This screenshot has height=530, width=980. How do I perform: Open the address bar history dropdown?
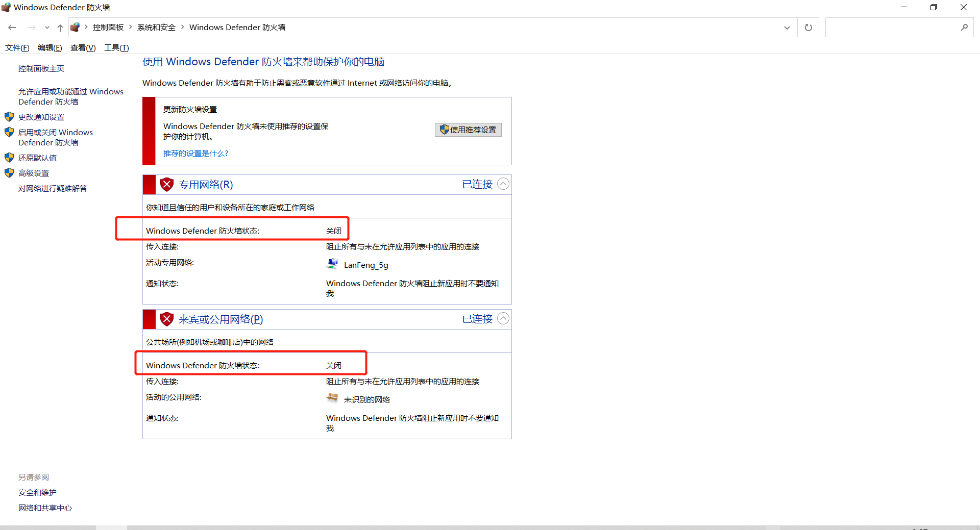[x=787, y=28]
